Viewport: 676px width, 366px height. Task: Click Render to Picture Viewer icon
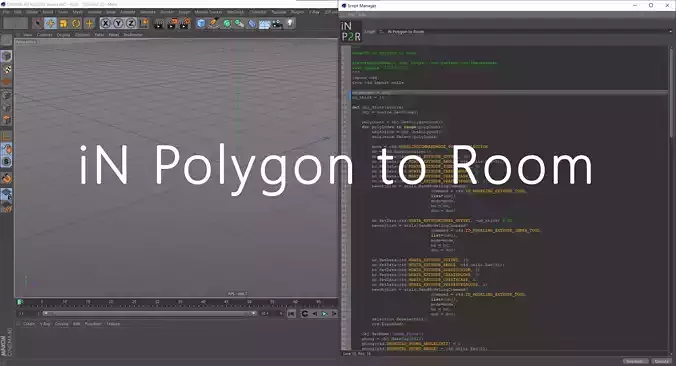click(x=172, y=24)
